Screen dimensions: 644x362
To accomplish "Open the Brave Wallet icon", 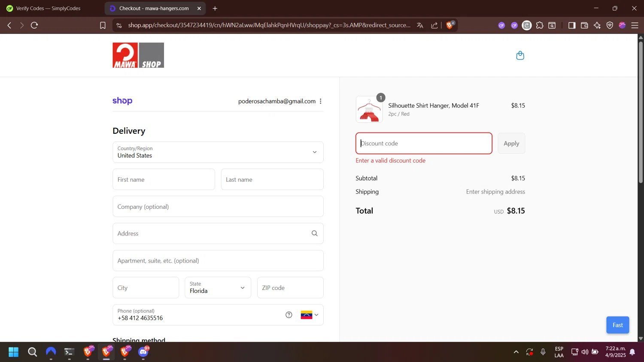I will 584,25.
